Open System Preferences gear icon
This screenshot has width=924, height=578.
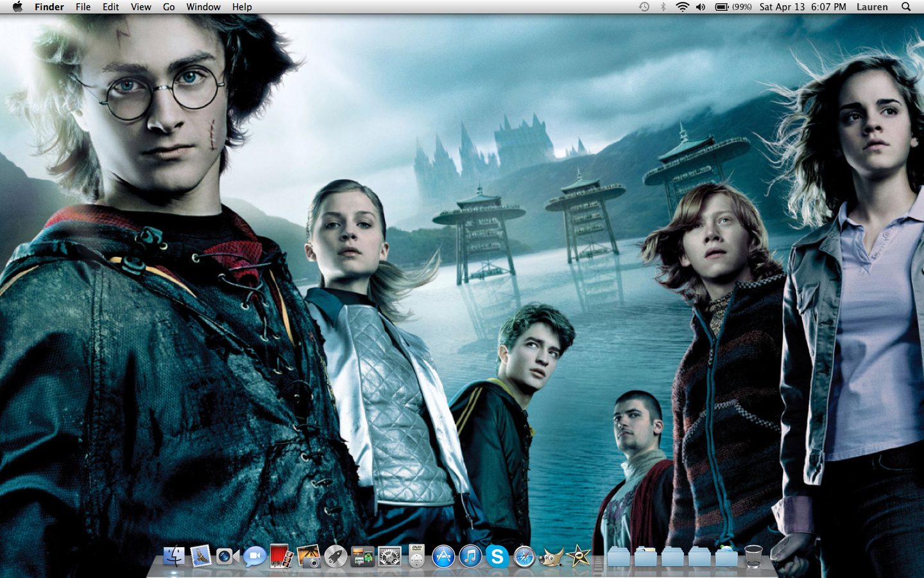point(389,556)
